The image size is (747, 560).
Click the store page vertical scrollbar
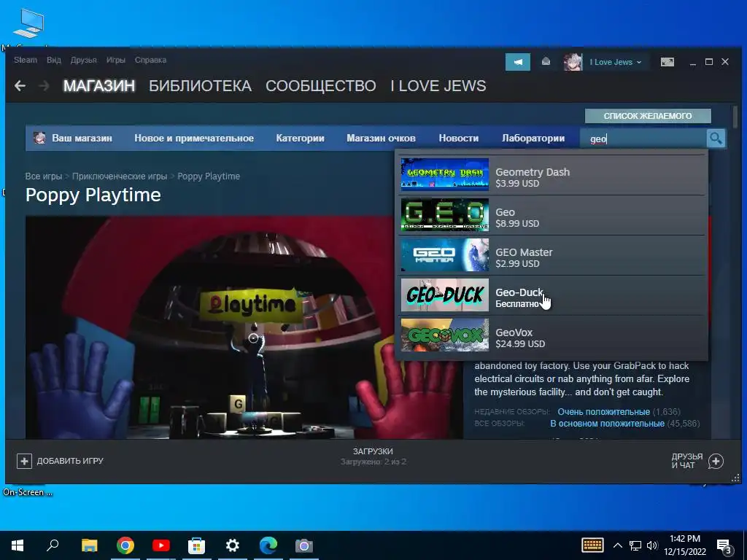click(735, 117)
